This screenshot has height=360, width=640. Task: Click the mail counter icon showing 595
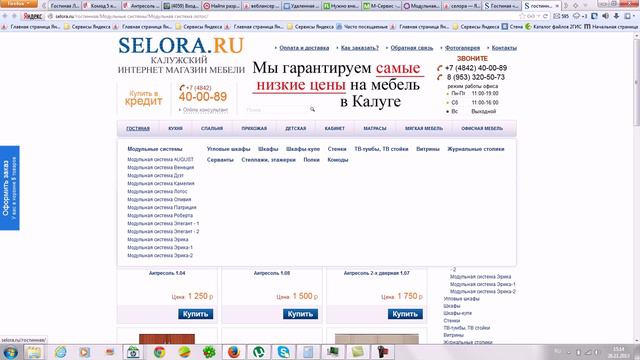[x=561, y=16]
